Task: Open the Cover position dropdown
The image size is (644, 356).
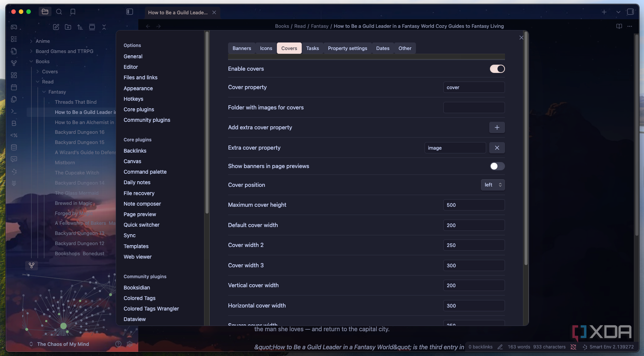Action: pos(493,185)
